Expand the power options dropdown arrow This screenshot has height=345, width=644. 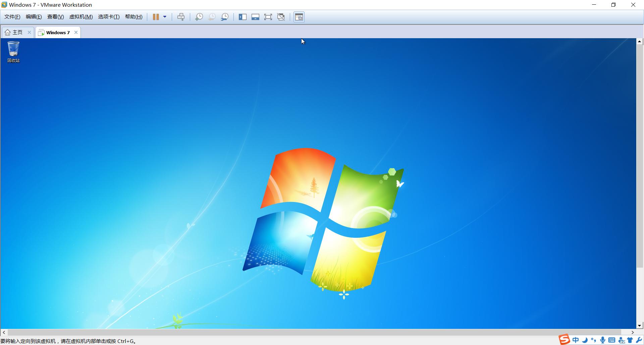[165, 17]
